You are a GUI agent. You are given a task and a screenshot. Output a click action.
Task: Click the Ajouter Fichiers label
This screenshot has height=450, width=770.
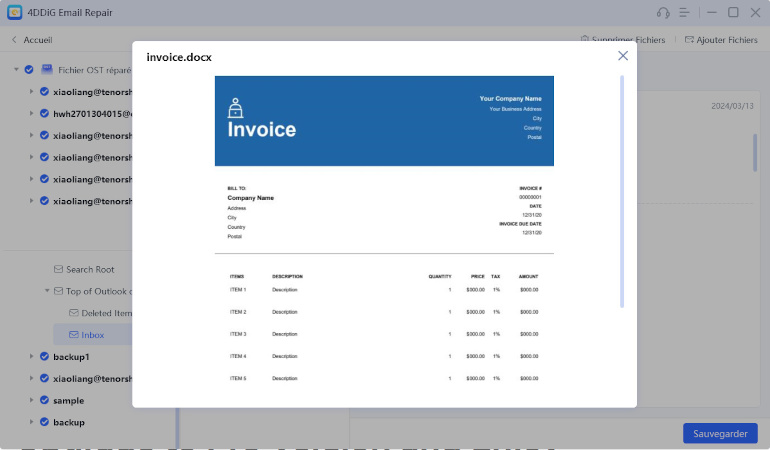coord(727,40)
